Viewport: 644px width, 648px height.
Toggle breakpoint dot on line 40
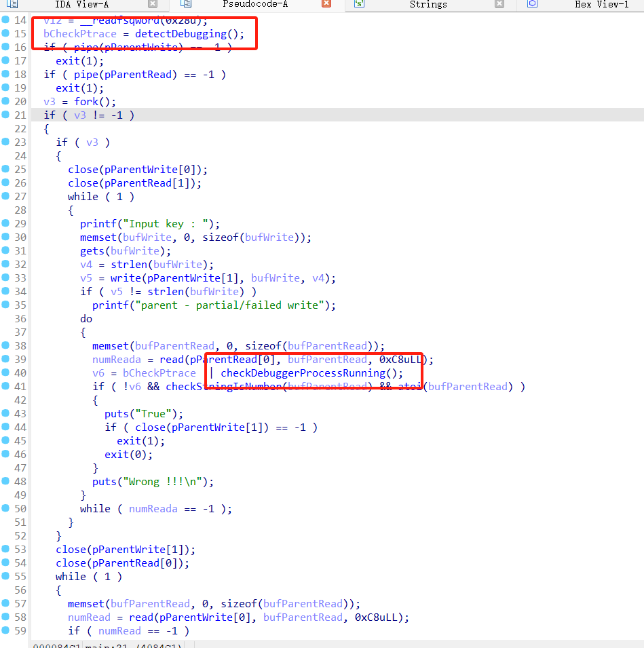click(5, 372)
